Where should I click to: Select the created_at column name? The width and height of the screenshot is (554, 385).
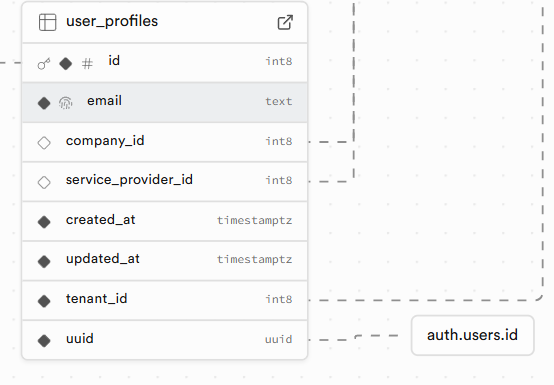pos(101,220)
